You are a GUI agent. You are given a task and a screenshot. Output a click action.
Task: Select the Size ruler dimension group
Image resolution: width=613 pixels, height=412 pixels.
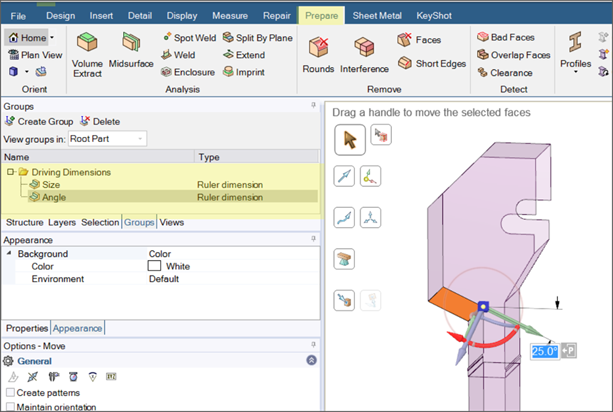[51, 184]
